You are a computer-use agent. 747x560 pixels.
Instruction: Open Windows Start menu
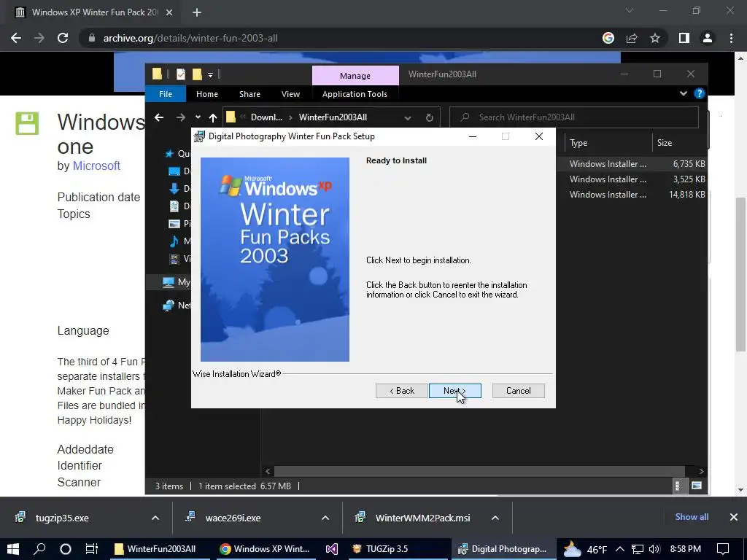point(13,548)
